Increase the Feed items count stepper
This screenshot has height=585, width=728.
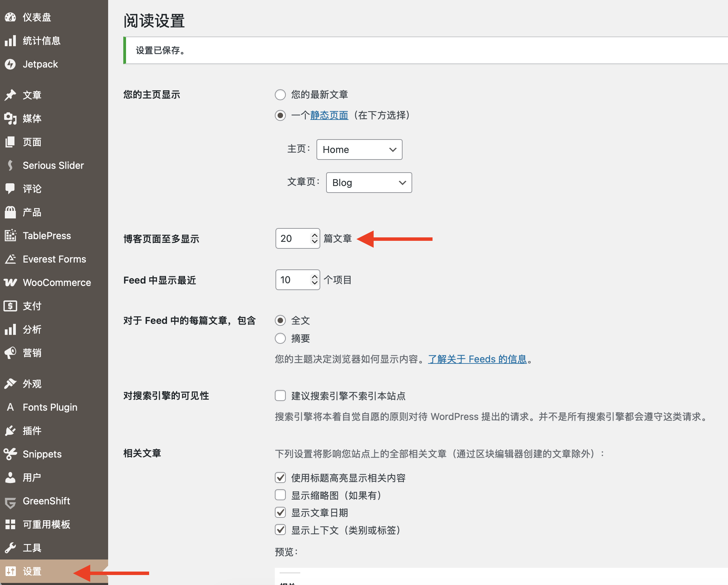pos(314,277)
